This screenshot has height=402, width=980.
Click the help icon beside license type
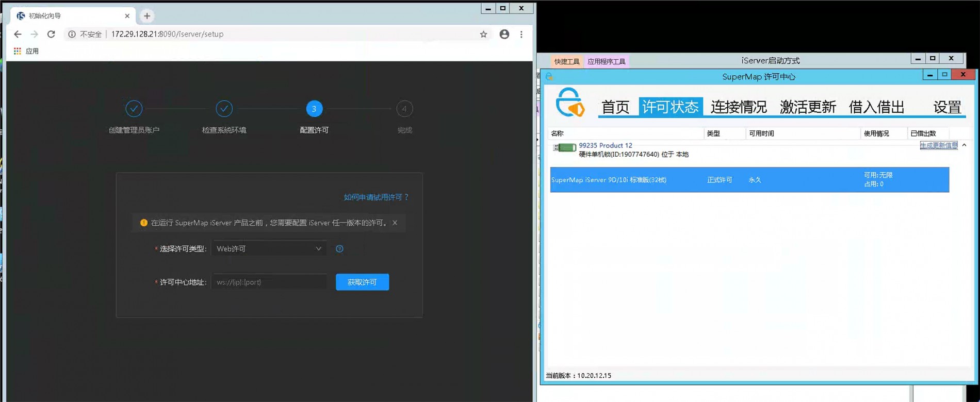[x=339, y=248]
